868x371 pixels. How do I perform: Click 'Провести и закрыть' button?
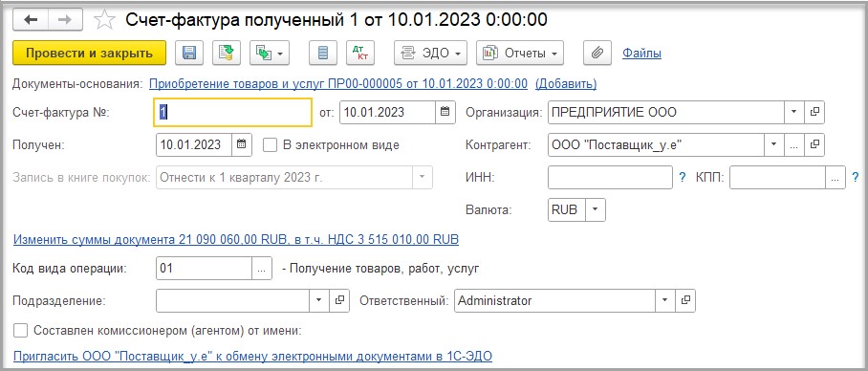click(89, 54)
